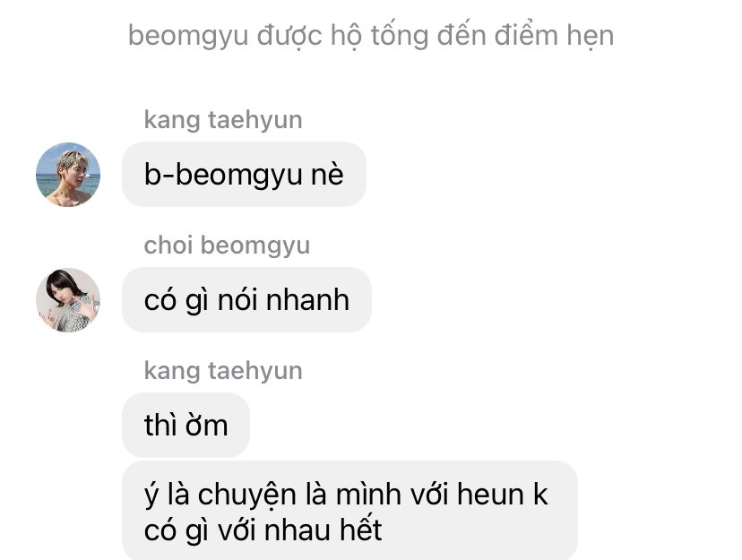
Task: Click the word 'nè' in taehyun's first message
Action: click(x=327, y=174)
